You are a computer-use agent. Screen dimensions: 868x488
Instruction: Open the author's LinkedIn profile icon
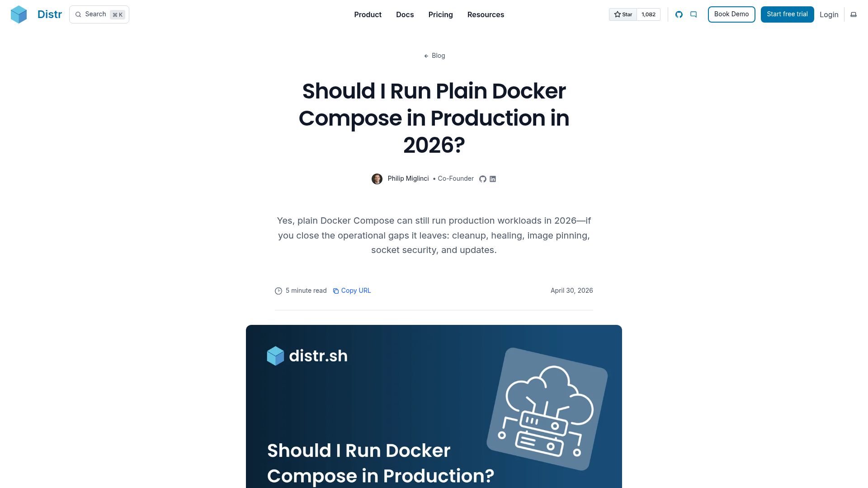click(493, 179)
